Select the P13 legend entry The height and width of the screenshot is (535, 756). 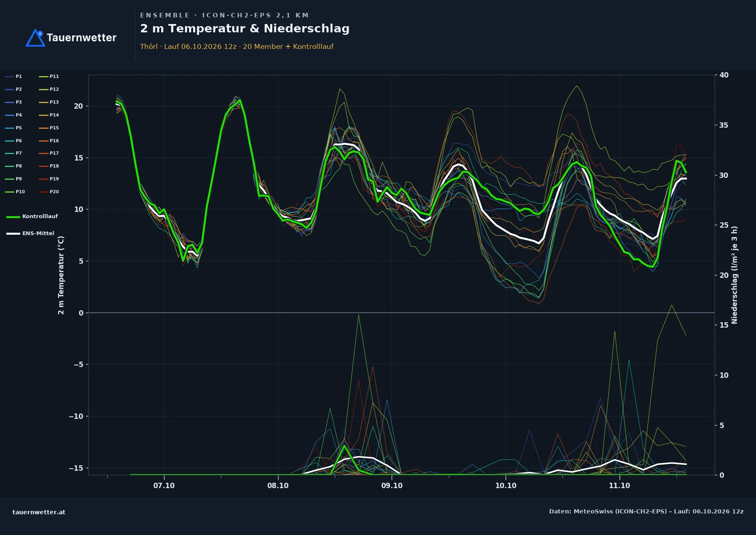(x=49, y=102)
